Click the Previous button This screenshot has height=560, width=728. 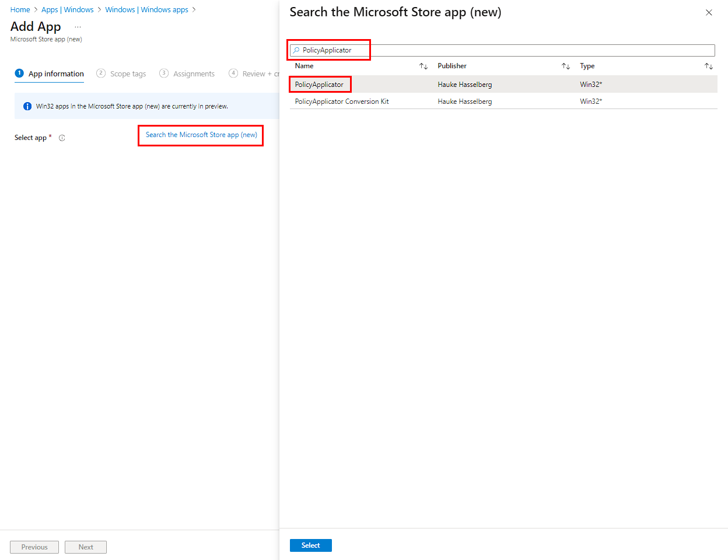pyautogui.click(x=34, y=547)
